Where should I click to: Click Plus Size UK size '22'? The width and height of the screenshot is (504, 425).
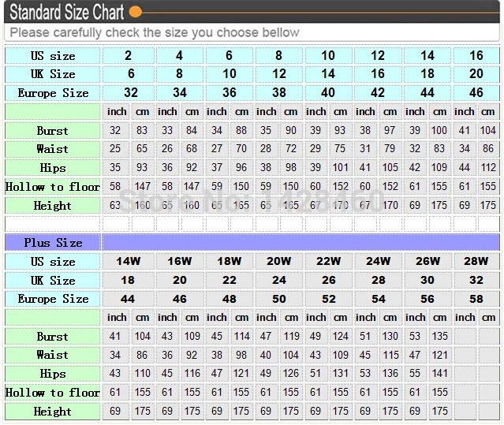point(230,280)
